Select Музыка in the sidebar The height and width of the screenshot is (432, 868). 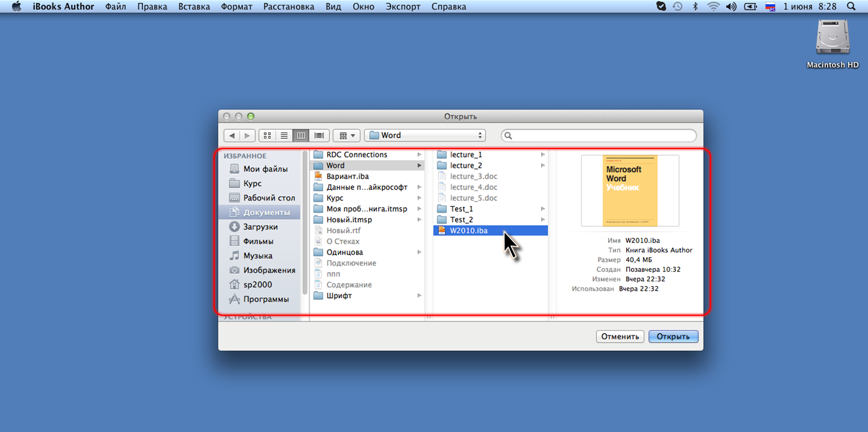click(258, 256)
